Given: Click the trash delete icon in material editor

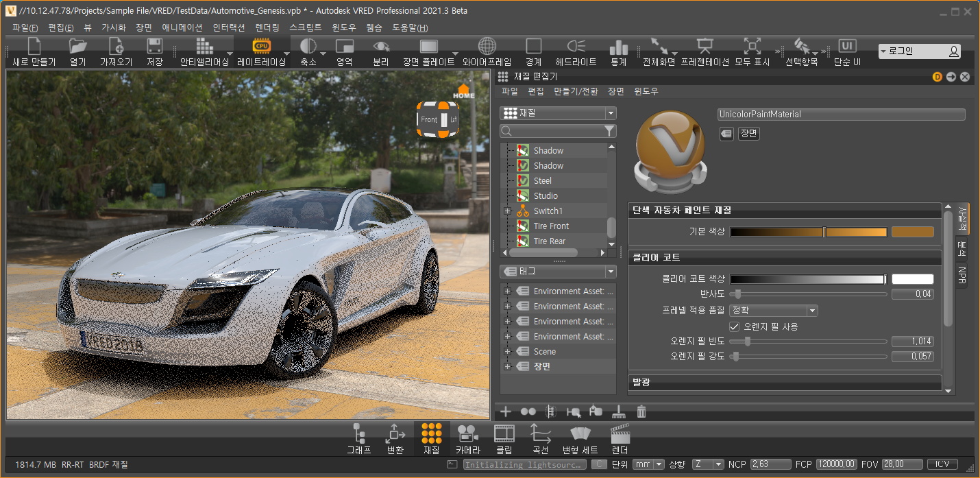Looking at the screenshot, I should (x=641, y=411).
